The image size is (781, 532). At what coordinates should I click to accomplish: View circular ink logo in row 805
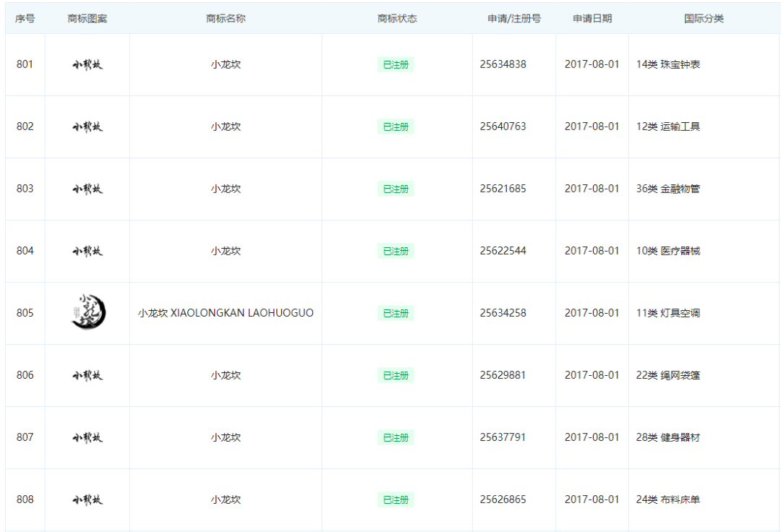click(88, 312)
